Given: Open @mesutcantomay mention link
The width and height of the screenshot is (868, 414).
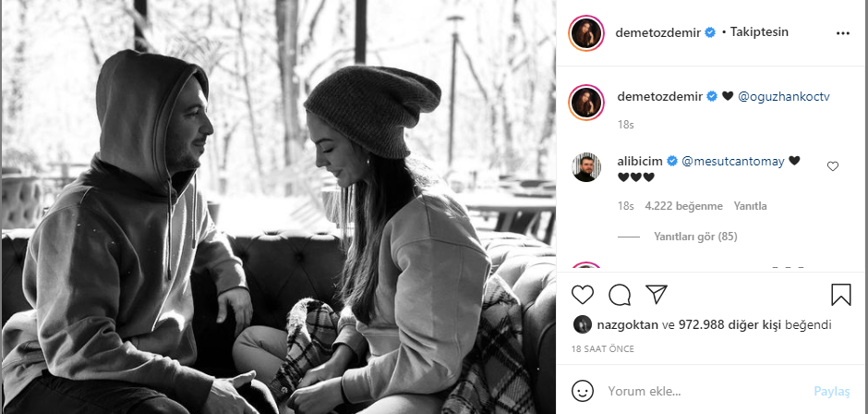Looking at the screenshot, I should point(733,162).
